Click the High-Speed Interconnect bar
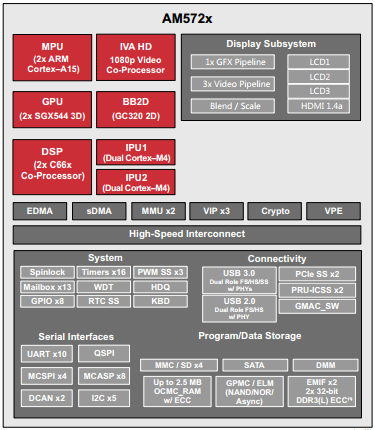This screenshot has width=375, height=430. [x=187, y=235]
